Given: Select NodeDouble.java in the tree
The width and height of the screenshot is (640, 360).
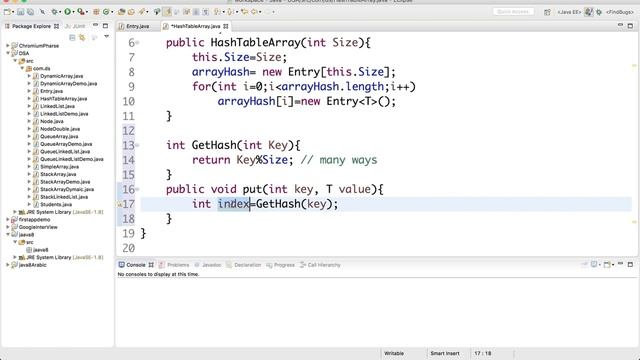Looking at the screenshot, I should tap(60, 129).
